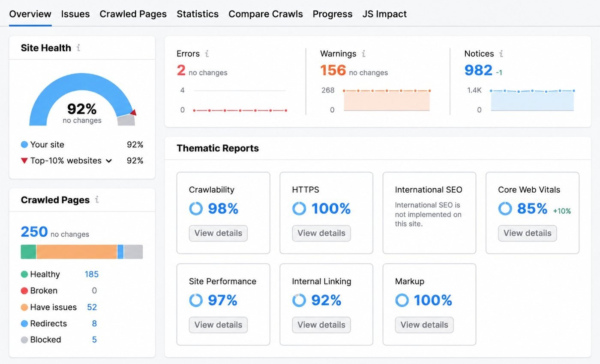The width and height of the screenshot is (600, 364).
Task: Click the Notices trend chart
Action: pos(532,101)
